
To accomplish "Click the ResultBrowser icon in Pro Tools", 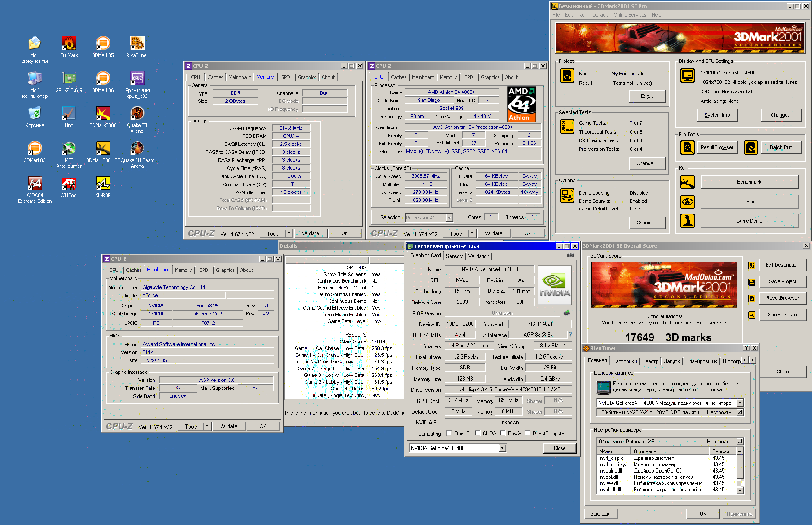I will (687, 147).
